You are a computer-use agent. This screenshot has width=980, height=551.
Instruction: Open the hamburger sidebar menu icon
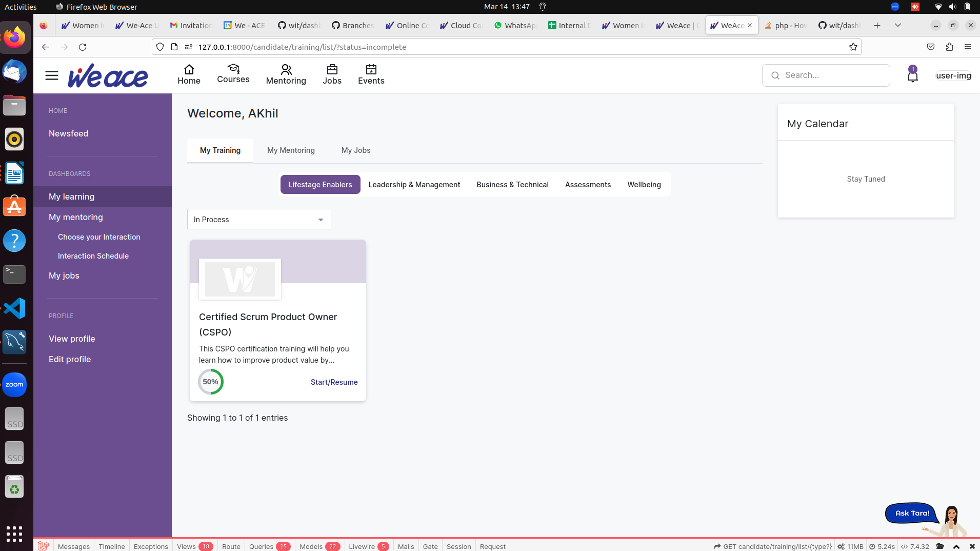pyautogui.click(x=52, y=76)
